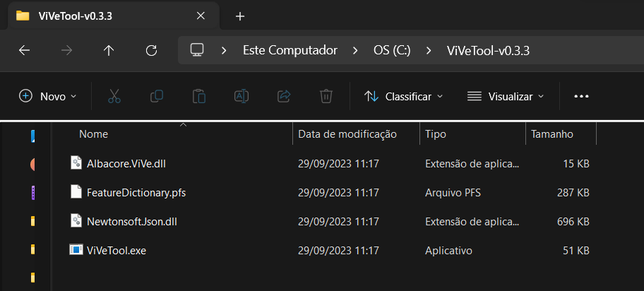Click OS (C:) in the breadcrumb
Viewport: 644px width, 291px height.
(x=392, y=51)
